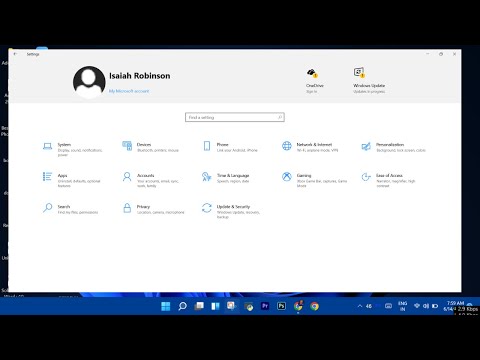Open Task View on the taskbar
This screenshot has width=480, height=360.
pos(199,306)
